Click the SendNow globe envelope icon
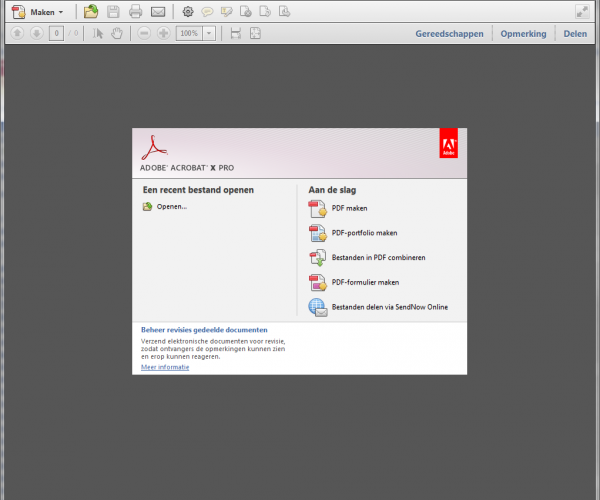The width and height of the screenshot is (600, 500). click(x=318, y=308)
